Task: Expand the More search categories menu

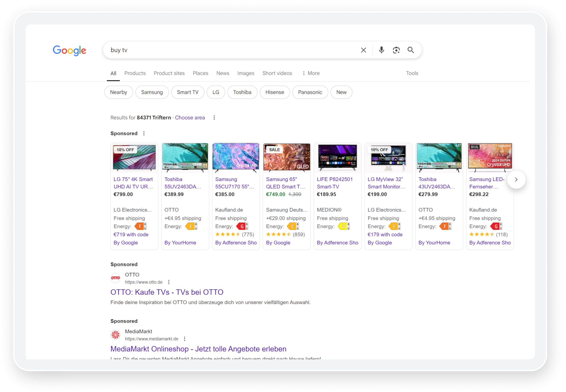Action: click(x=311, y=73)
